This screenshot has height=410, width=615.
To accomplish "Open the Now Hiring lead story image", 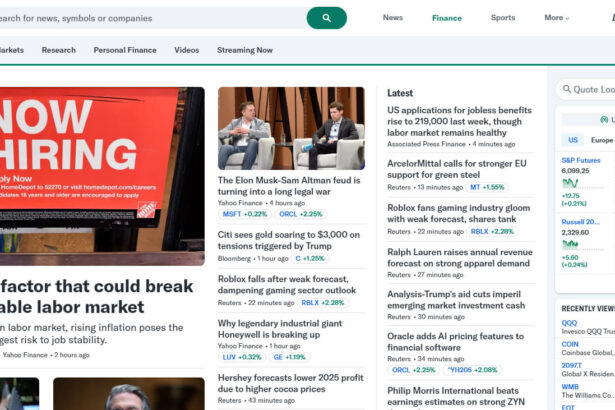I will coord(102,176).
